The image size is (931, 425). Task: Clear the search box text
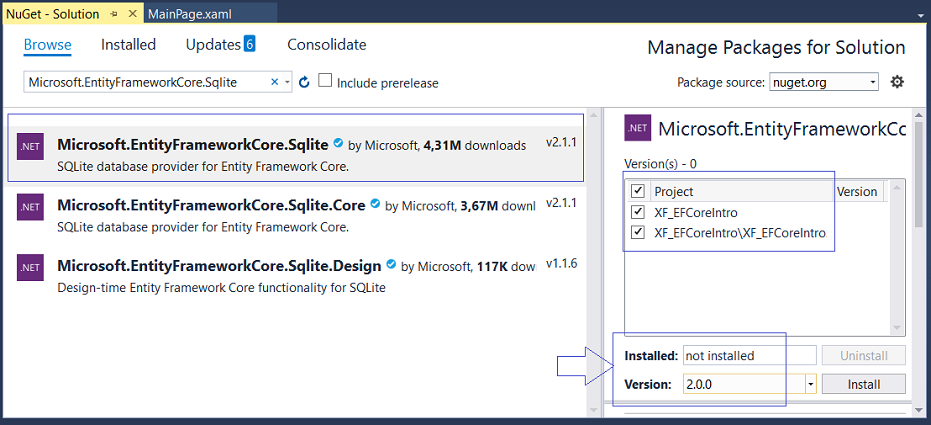click(x=274, y=83)
